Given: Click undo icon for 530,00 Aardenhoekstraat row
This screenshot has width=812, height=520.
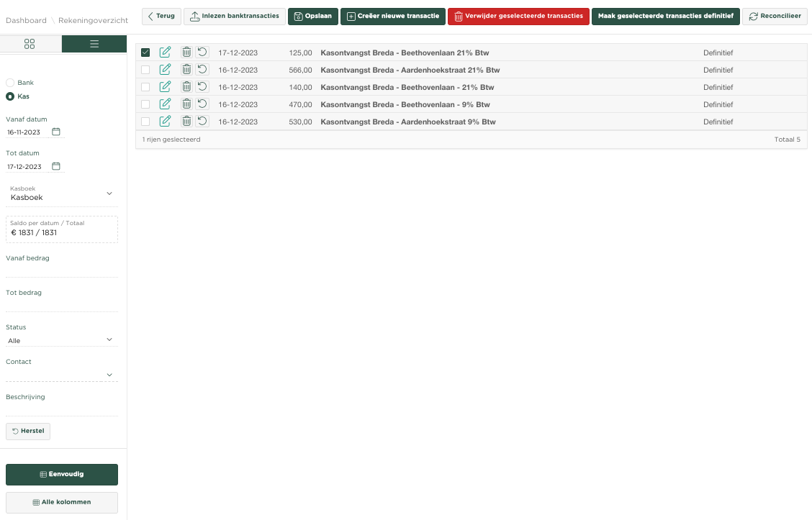Looking at the screenshot, I should click(x=202, y=122).
